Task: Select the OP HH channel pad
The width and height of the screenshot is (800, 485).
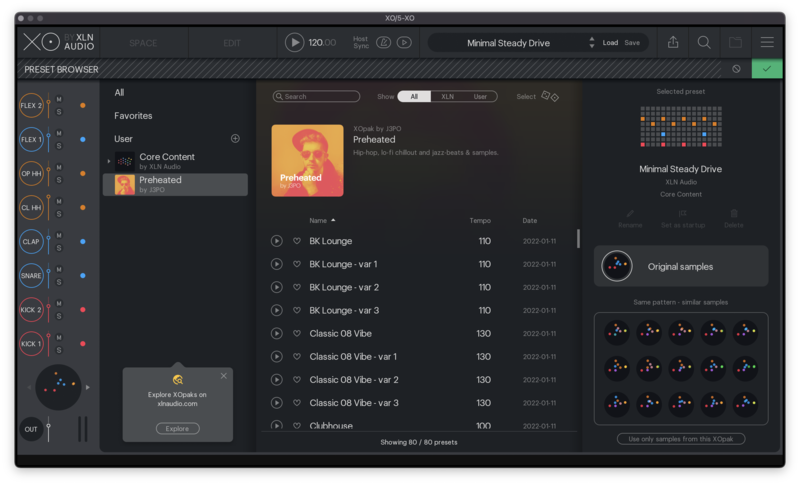Action: [x=31, y=173]
